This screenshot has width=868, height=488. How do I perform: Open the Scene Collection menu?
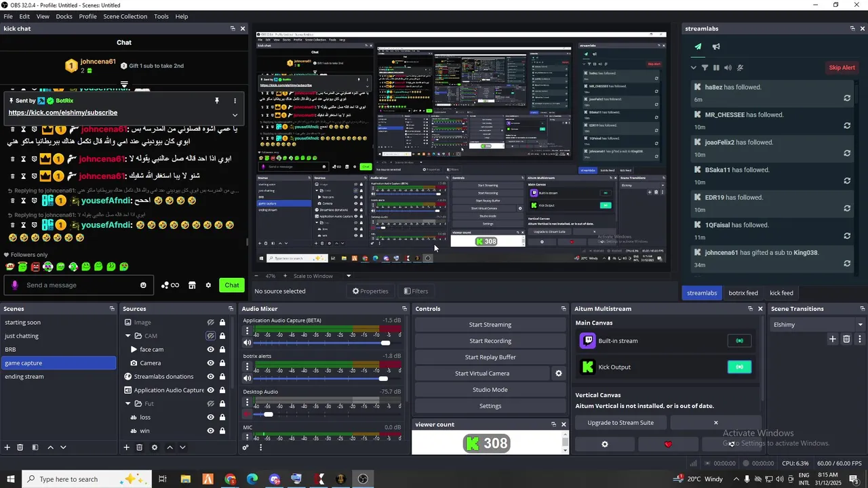click(125, 16)
